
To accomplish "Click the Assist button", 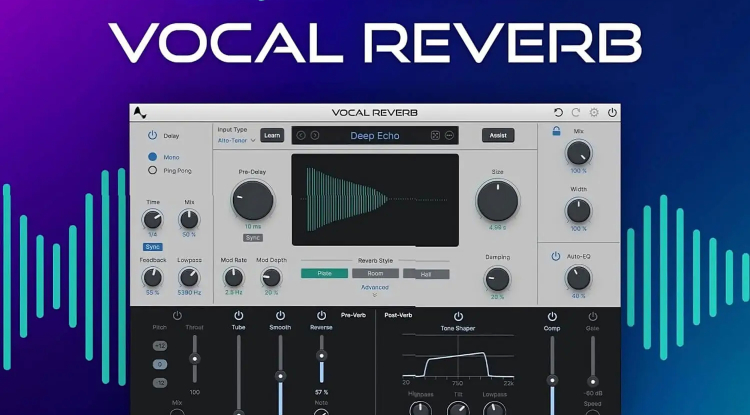I will pos(498,135).
